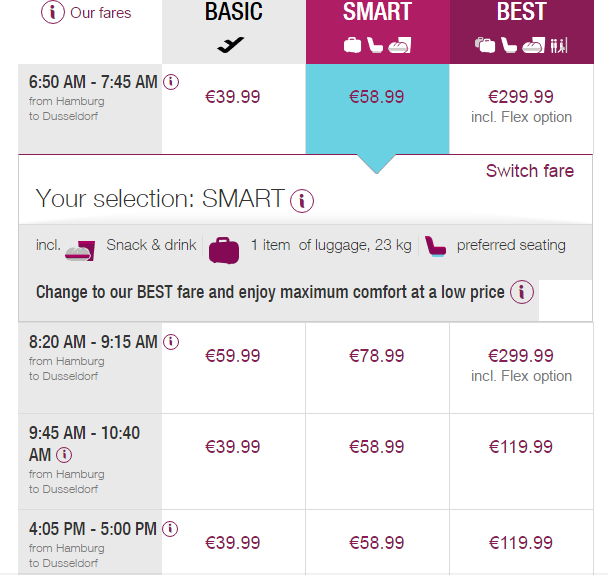Click the snack and drink icon
The height and width of the screenshot is (575, 608).
click(80, 248)
